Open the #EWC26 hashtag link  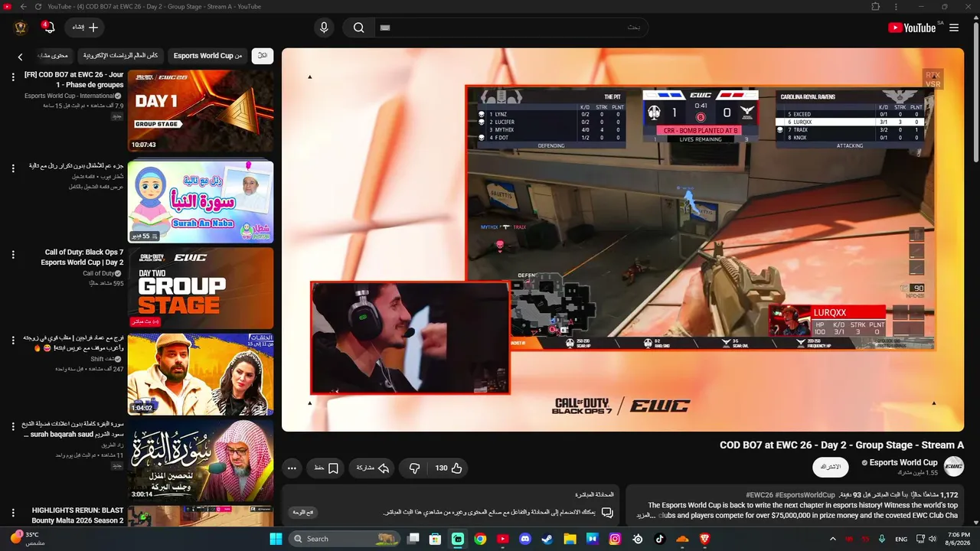(759, 495)
